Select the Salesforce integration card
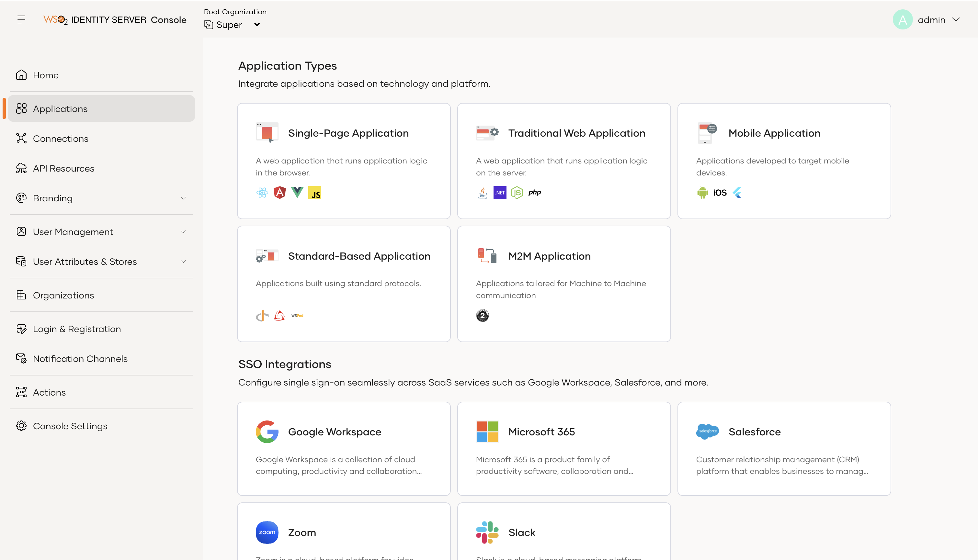Image resolution: width=978 pixels, height=560 pixels. [784, 448]
